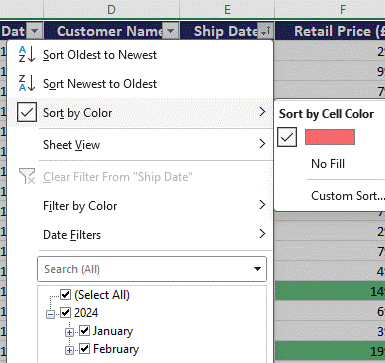Open the Order Date column filter arrow

pos(34,31)
